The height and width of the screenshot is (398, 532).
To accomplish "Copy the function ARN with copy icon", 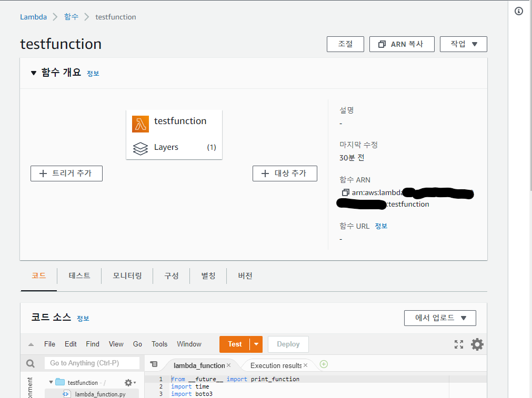I will [345, 192].
